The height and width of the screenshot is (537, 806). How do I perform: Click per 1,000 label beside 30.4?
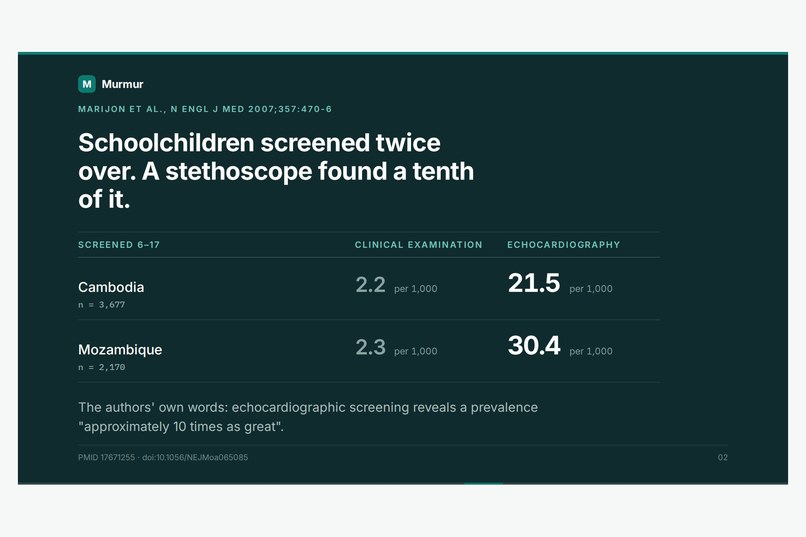coord(591,351)
